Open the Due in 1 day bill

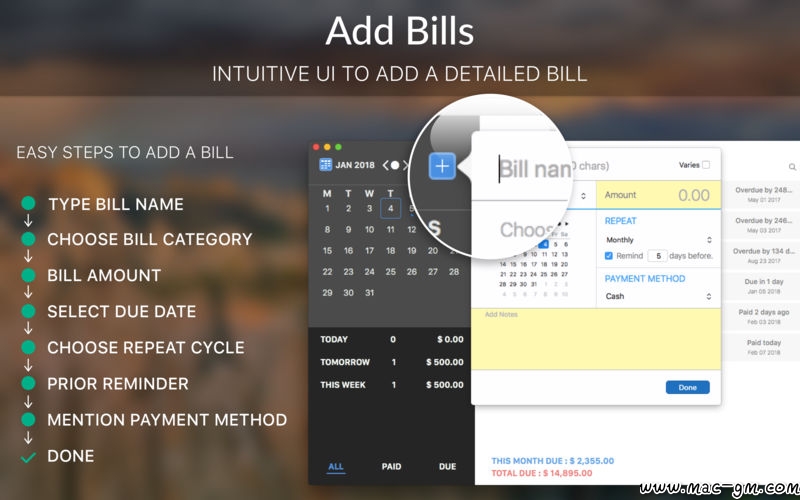(x=763, y=286)
